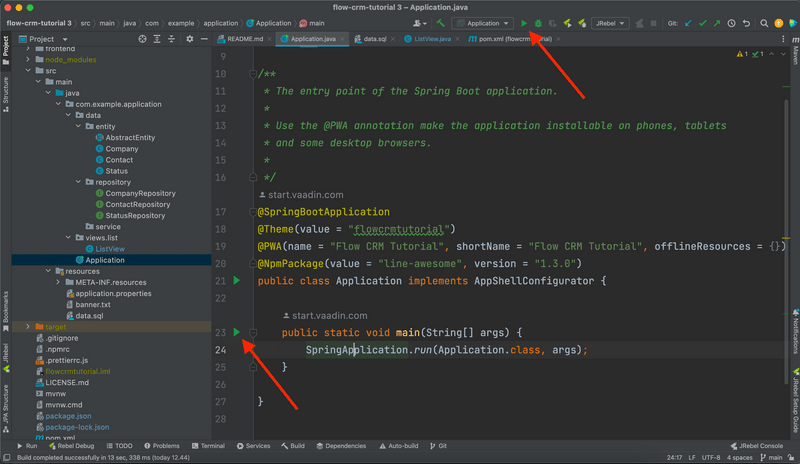Open Maven tool window on right edge
Image resolution: width=800 pixels, height=464 pixels.
pyautogui.click(x=795, y=51)
